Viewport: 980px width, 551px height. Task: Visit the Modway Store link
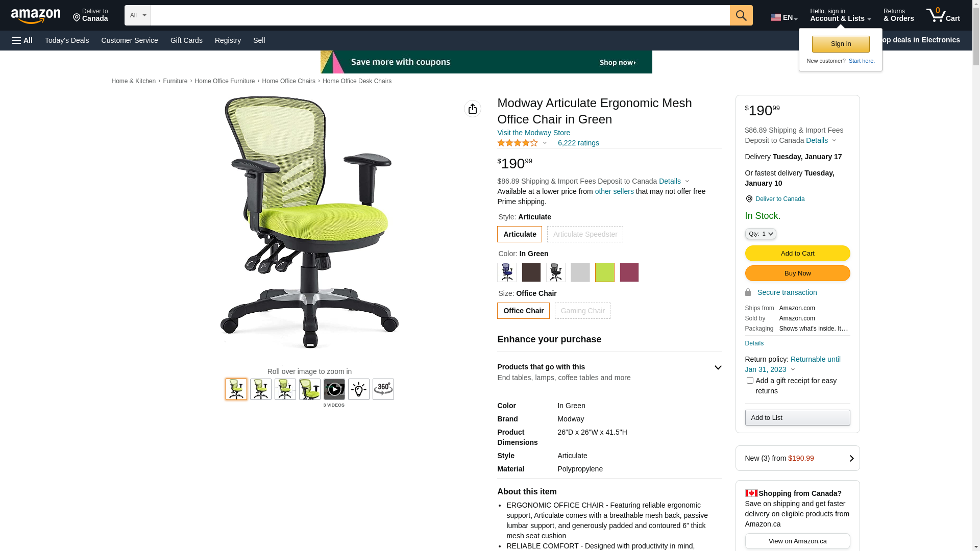pos(534,133)
